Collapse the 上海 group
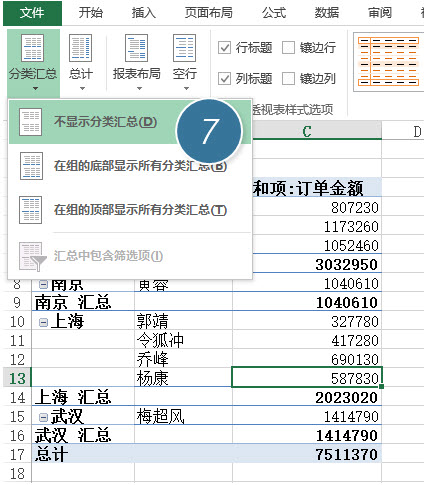 [43, 322]
